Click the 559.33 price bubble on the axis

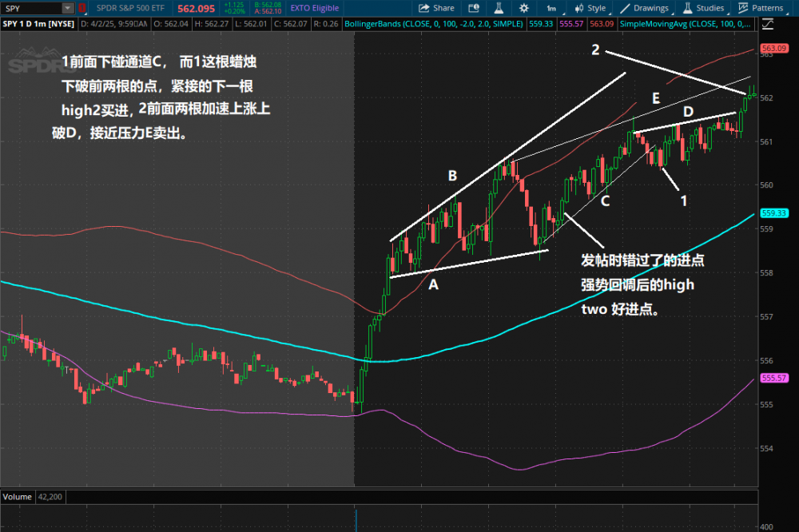[x=774, y=213]
